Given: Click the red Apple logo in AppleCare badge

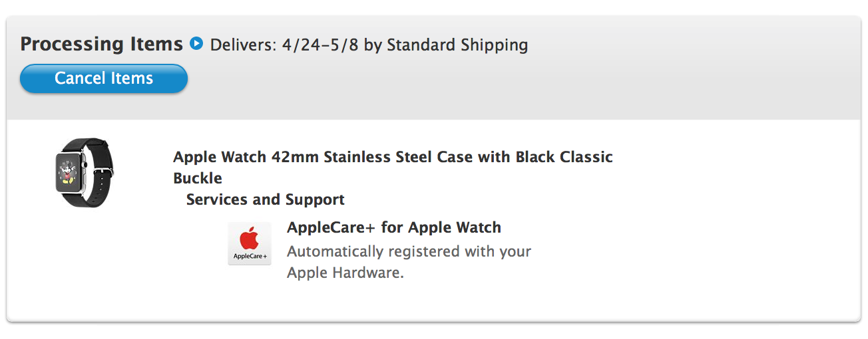Looking at the screenshot, I should point(249,237).
